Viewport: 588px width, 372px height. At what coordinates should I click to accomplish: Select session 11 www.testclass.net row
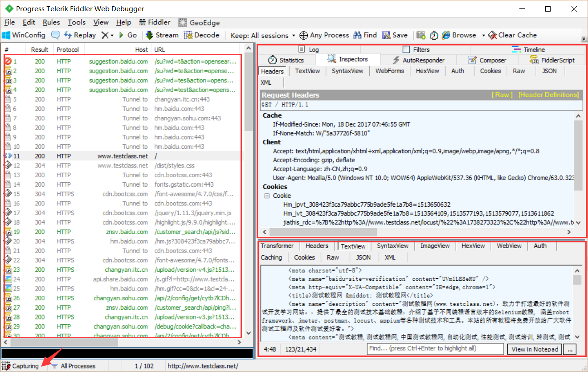122,156
